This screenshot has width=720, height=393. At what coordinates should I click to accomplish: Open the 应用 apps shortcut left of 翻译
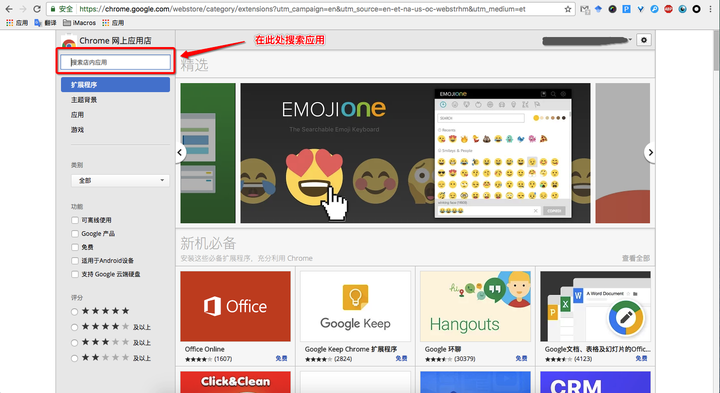coord(17,22)
